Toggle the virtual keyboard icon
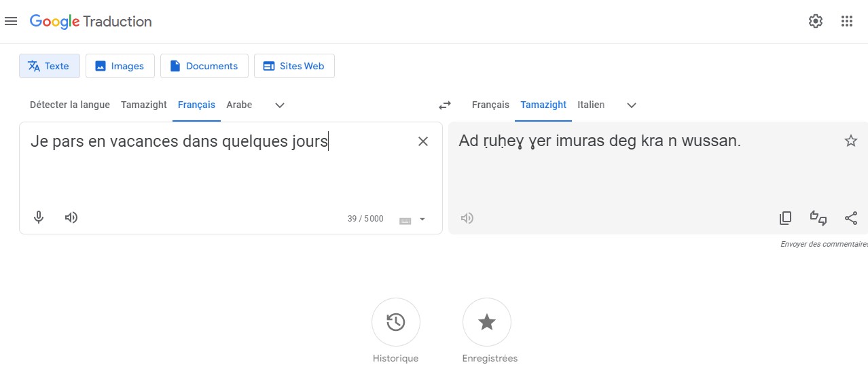 pos(405,220)
